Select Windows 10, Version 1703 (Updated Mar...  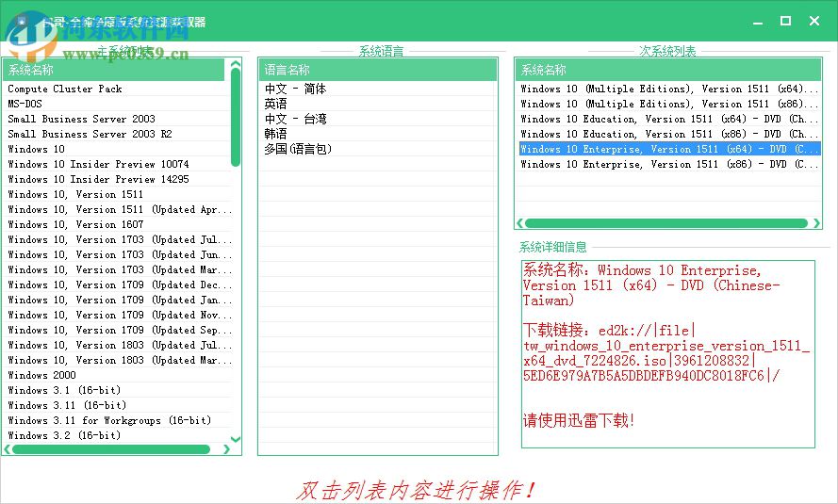[x=118, y=269]
